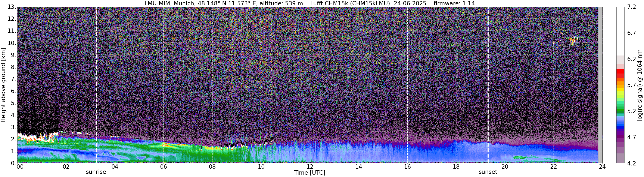Image resolution: width=644 pixels, height=177 pixels.
Task: Click the '02' tick on the time axis
Action: point(66,167)
